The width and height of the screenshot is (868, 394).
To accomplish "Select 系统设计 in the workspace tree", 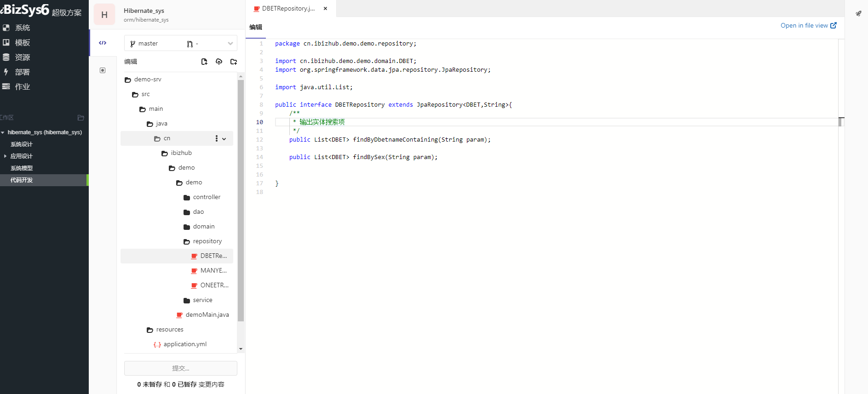I will (22, 144).
